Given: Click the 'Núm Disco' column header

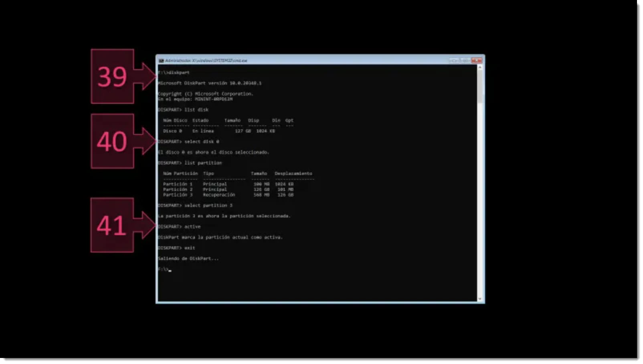Looking at the screenshot, I should point(175,120).
